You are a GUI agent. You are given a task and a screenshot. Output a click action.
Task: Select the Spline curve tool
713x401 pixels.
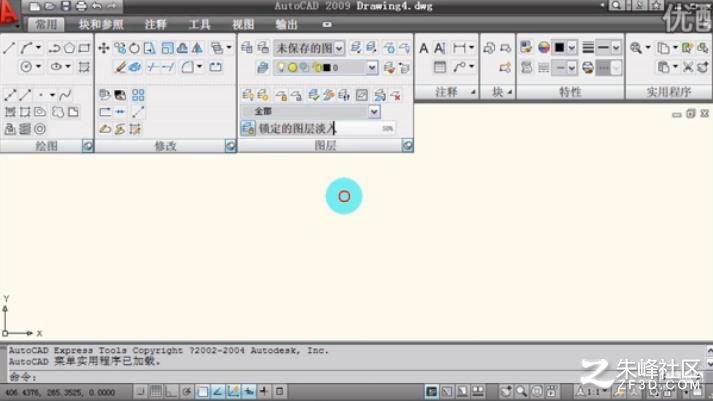pyautogui.click(x=65, y=95)
